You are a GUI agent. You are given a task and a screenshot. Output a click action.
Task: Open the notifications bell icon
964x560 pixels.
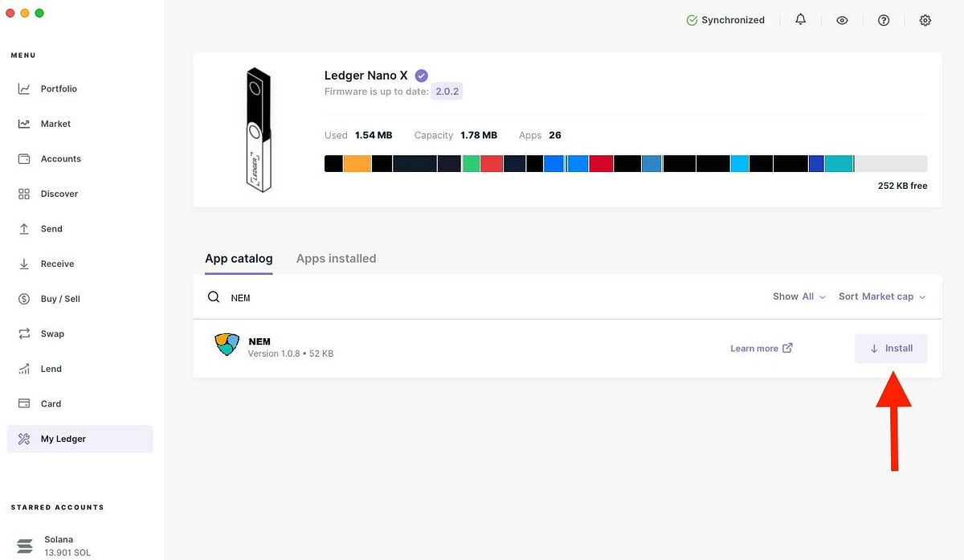pos(800,20)
